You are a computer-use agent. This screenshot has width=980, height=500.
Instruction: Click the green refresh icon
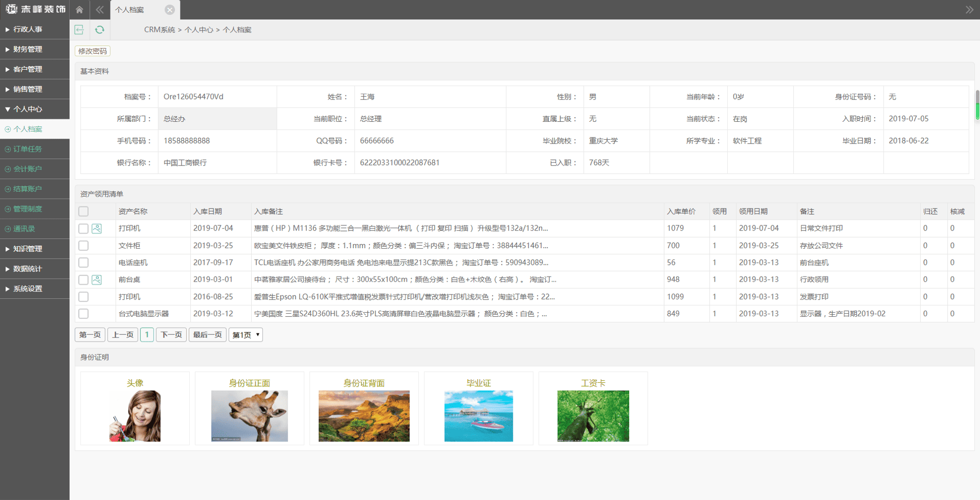pyautogui.click(x=100, y=30)
